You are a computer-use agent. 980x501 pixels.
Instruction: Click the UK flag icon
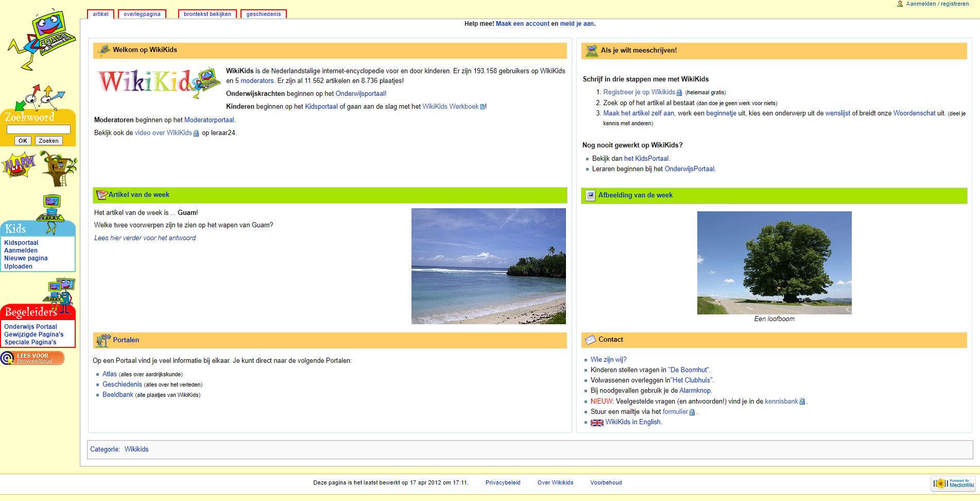(597, 423)
